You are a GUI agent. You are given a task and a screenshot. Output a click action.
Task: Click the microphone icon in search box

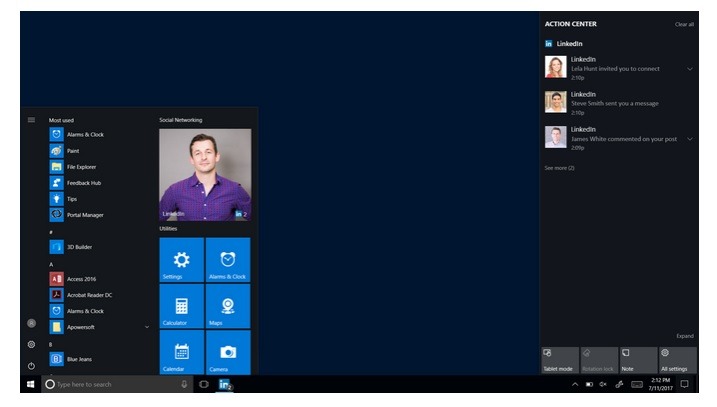[184, 384]
